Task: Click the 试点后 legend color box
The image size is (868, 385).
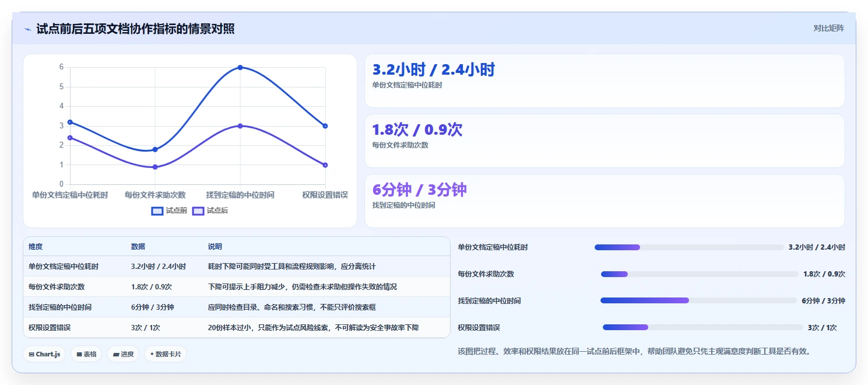Action: coord(198,211)
